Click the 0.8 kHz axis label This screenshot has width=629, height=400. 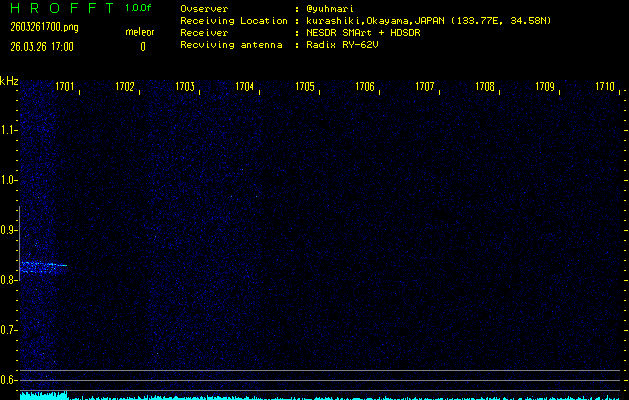point(8,280)
